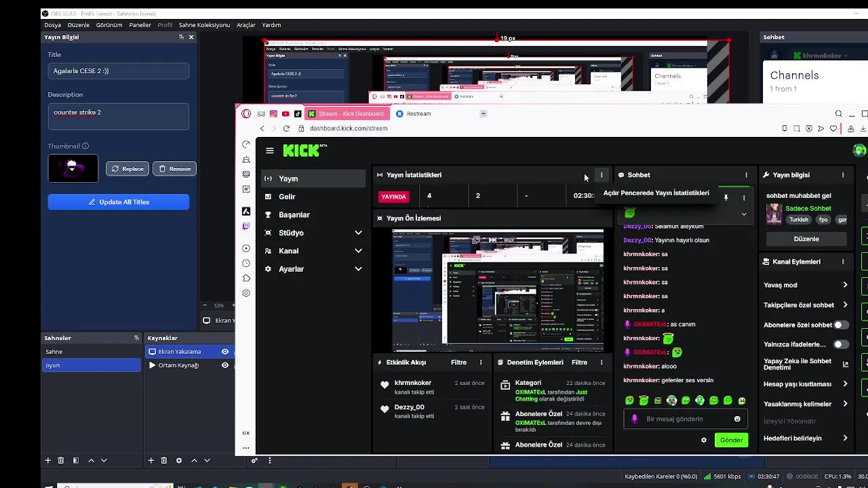Screen dimensions: 868x488
Task: Open the Sohbet panel three-dot menu
Action: (747, 175)
